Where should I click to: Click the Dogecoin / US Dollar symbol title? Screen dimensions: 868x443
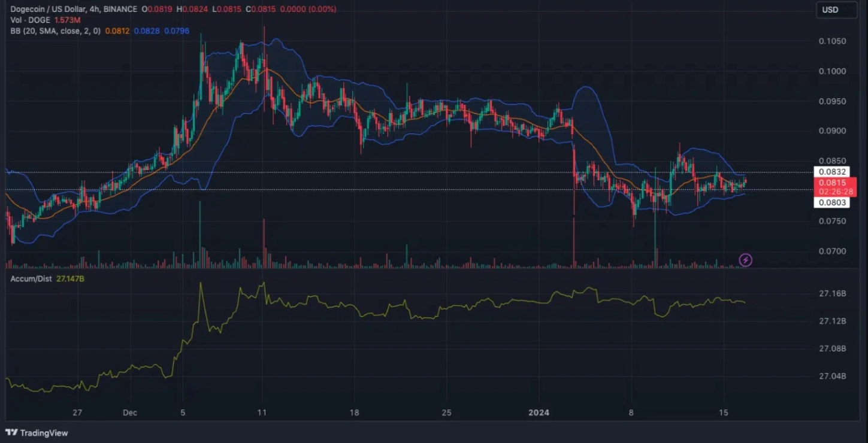[49, 10]
